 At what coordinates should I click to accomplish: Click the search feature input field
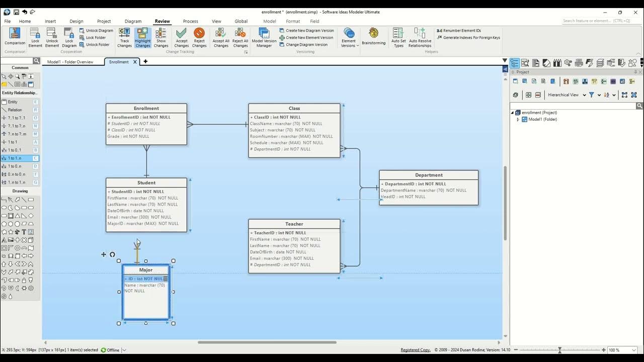(x=599, y=21)
